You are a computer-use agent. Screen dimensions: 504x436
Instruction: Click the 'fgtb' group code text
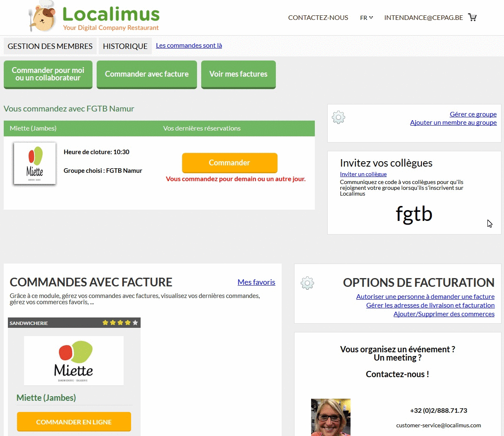coord(414,214)
